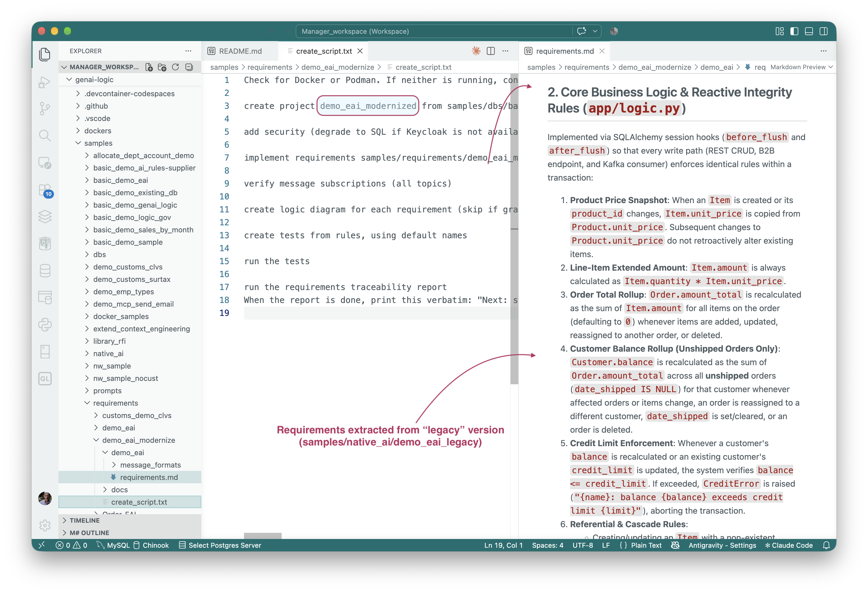Switch to the create_script.txt tab

click(324, 51)
